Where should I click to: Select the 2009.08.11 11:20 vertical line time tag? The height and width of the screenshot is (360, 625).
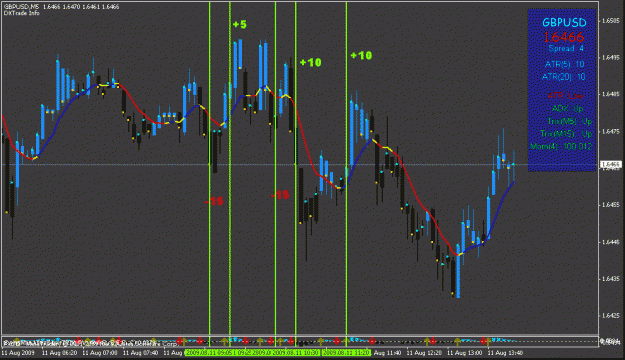(347, 353)
